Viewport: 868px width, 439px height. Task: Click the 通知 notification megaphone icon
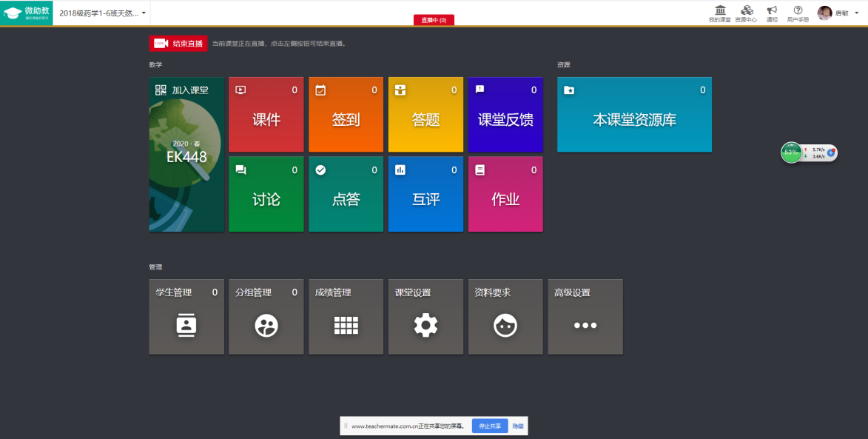click(x=772, y=13)
